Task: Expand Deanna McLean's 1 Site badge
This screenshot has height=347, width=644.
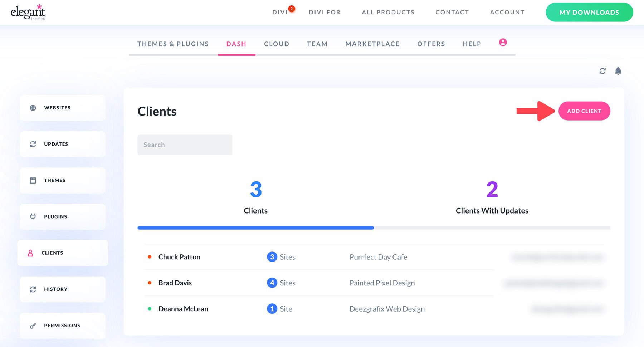Action: [x=272, y=308]
